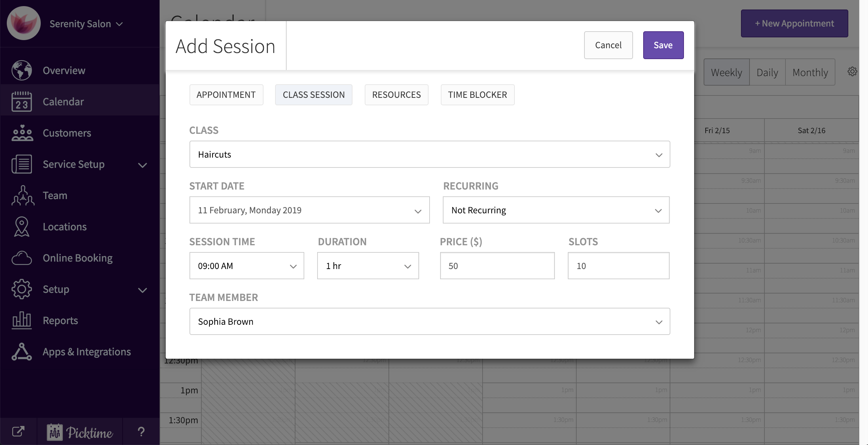Open the Team Member dropdown
This screenshot has width=868, height=445.
[429, 322]
